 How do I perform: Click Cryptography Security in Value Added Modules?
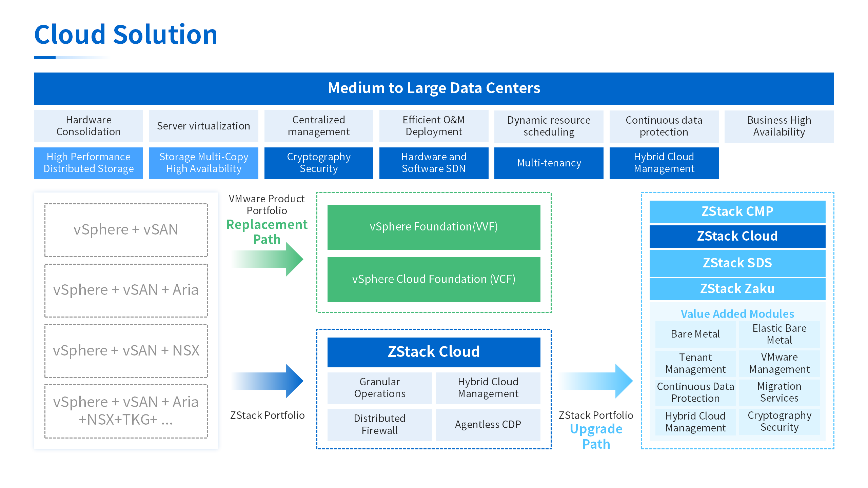pos(780,422)
